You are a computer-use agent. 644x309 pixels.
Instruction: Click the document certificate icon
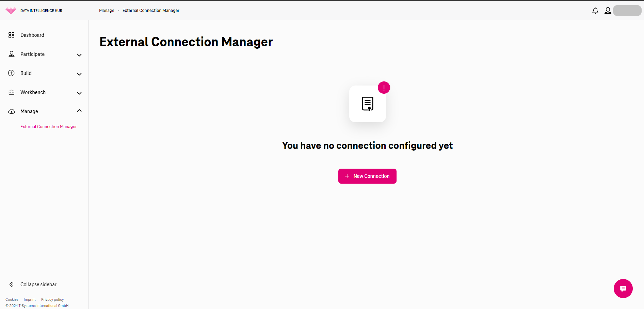pos(368,104)
